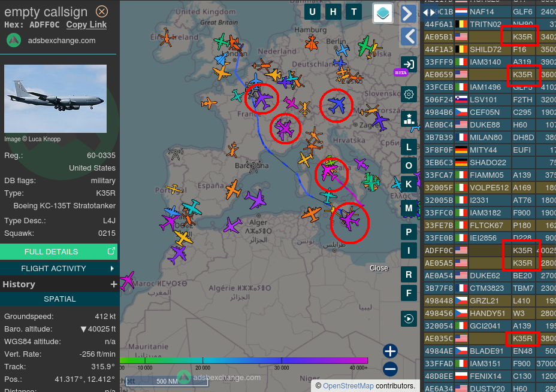Select the GRZL21 L410 table row
The image size is (556, 392).
click(x=490, y=300)
